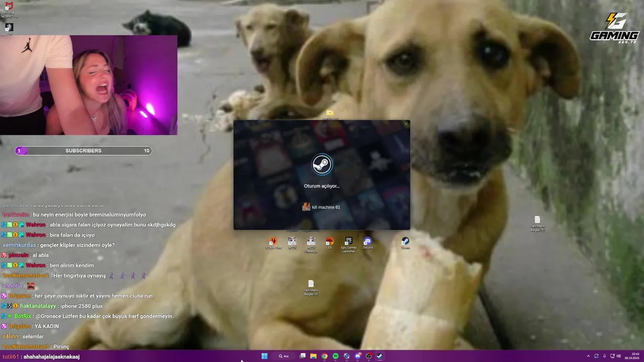Switch to Discord on the taskbar
The image size is (644, 362).
click(358, 356)
